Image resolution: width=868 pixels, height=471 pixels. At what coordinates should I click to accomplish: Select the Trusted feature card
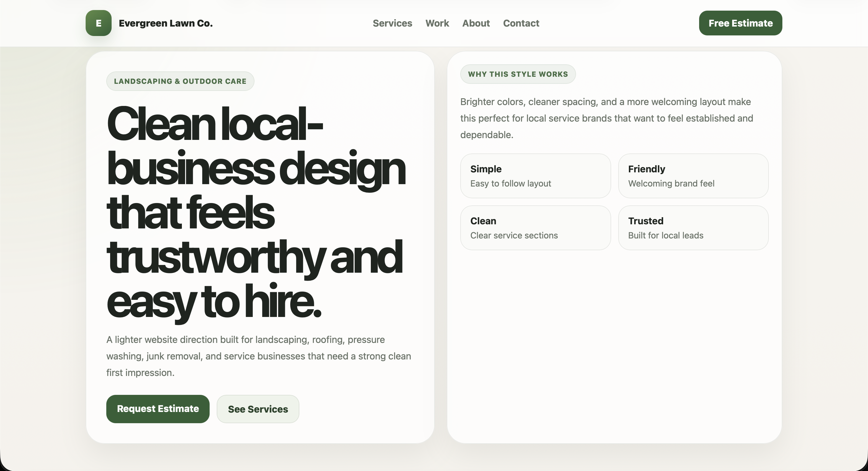tap(693, 228)
